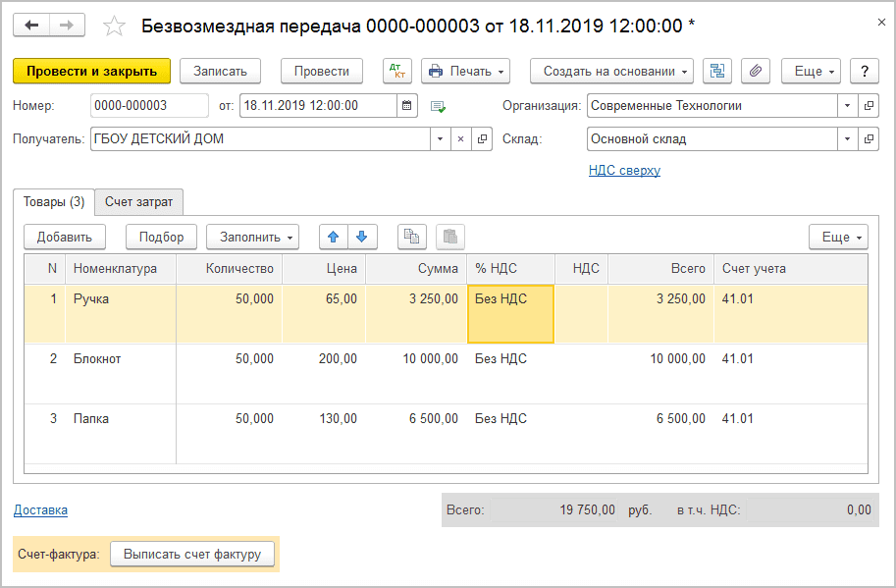The width and height of the screenshot is (896, 588).
Task: Open help with the question mark button
Action: [x=864, y=71]
